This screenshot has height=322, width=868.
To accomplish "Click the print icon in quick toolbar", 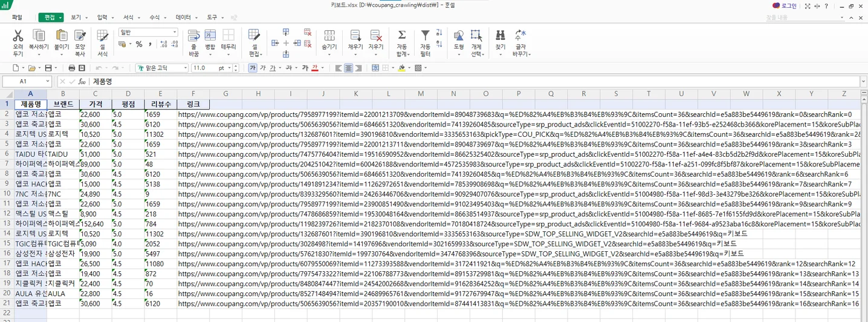I will pyautogui.click(x=72, y=68).
